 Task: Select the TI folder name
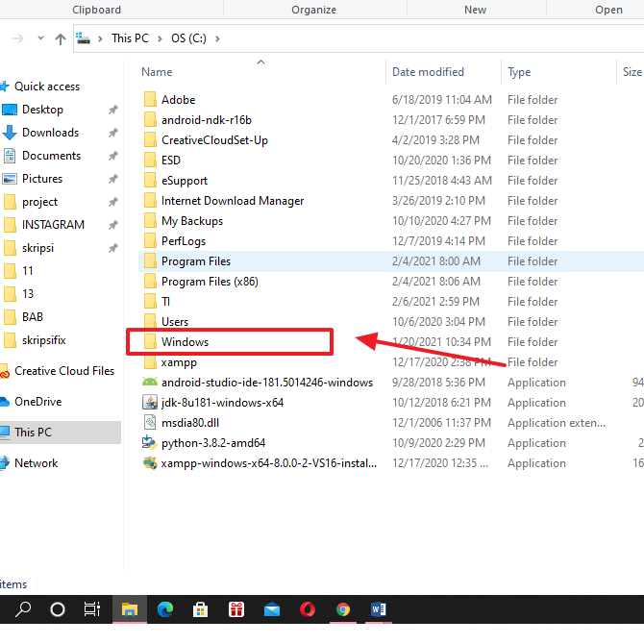coord(165,302)
